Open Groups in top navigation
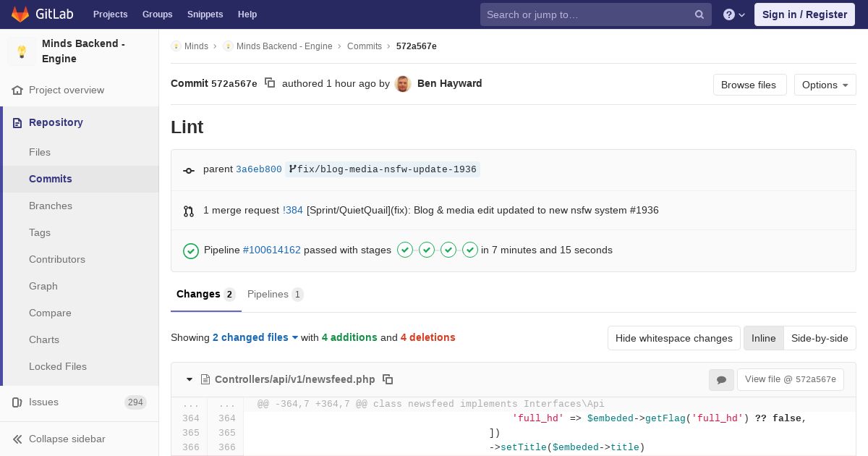868x456 pixels. (x=157, y=14)
